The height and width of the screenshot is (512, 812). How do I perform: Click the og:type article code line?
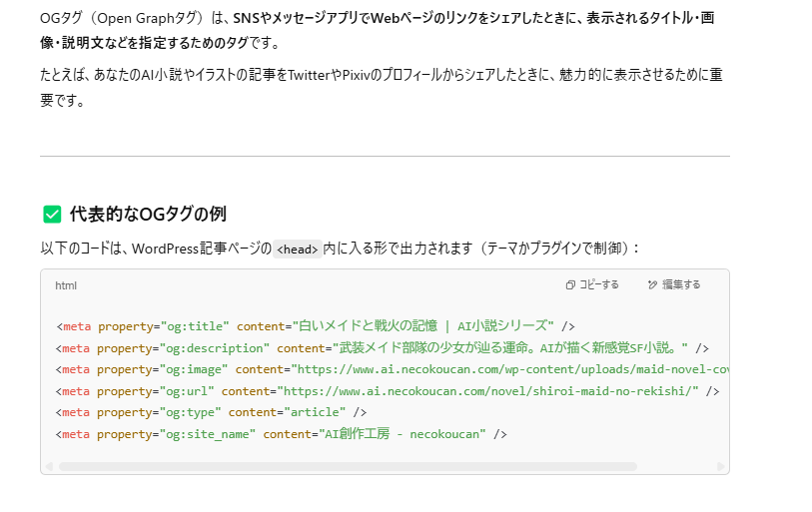[x=212, y=412]
